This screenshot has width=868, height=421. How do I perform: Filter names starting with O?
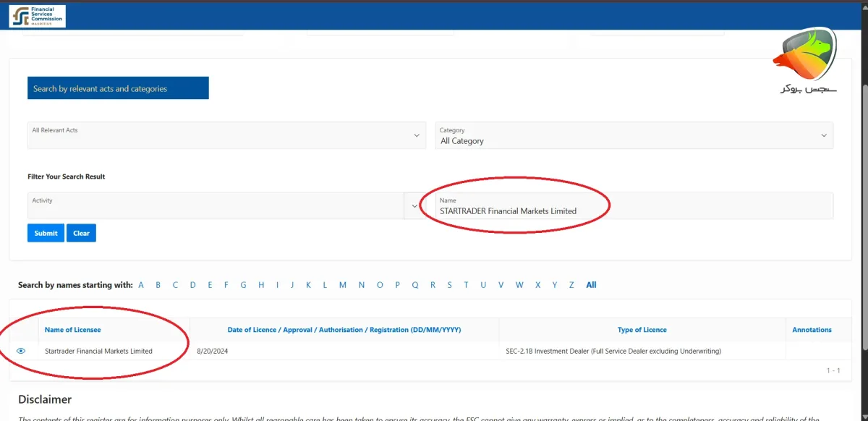tap(380, 285)
